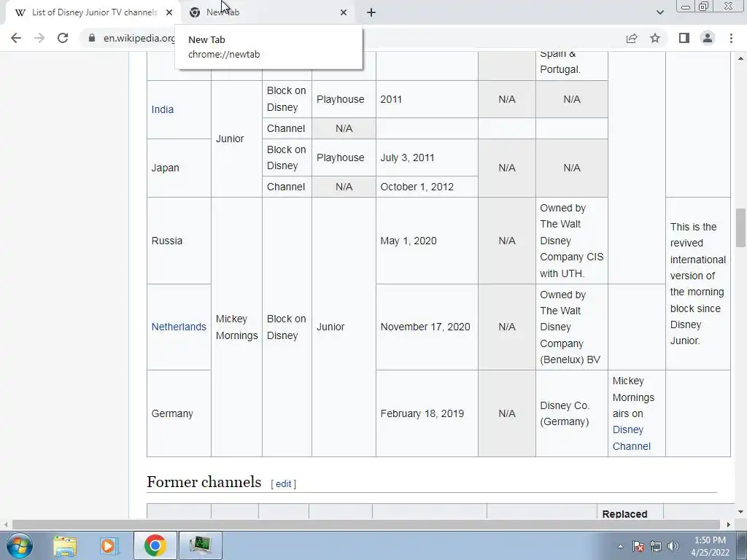This screenshot has width=747, height=560.
Task: Click the Former channels heading
Action: pos(204,482)
